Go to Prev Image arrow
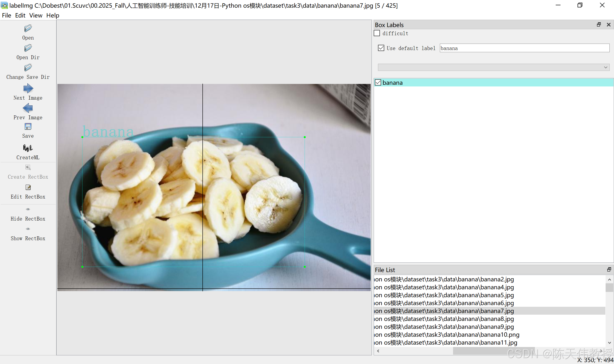 28,108
